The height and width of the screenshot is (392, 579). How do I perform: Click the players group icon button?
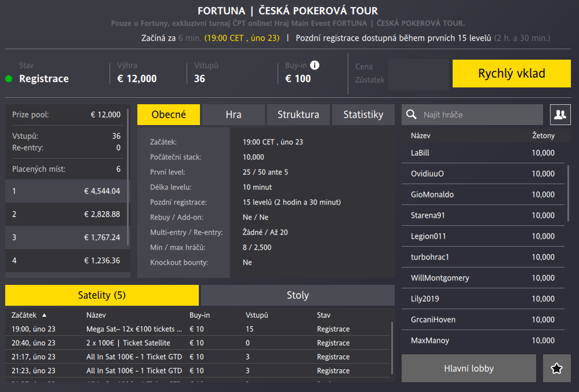coord(560,115)
